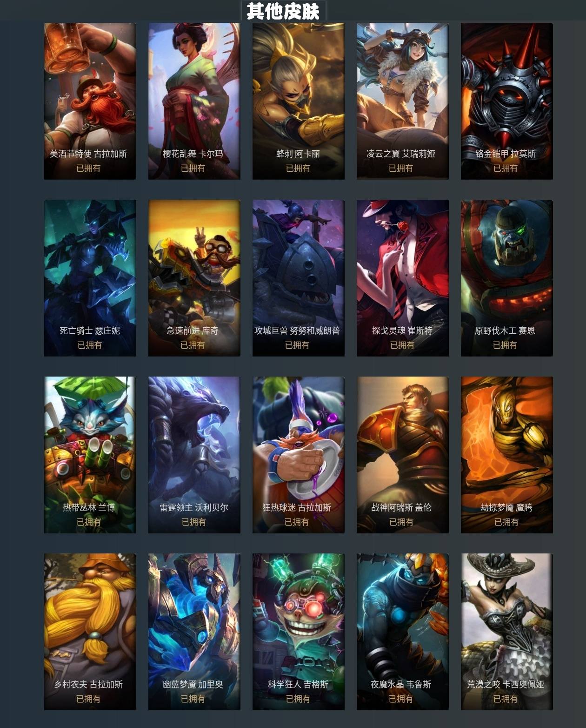Open the 科学狂人 吉格斯 skin card
The image size is (586, 728).
pos(299,632)
